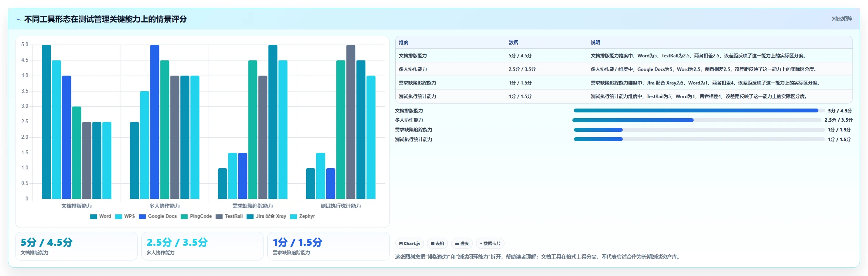
Task: Toggle Google Docs series in legend
Action: pos(158,216)
